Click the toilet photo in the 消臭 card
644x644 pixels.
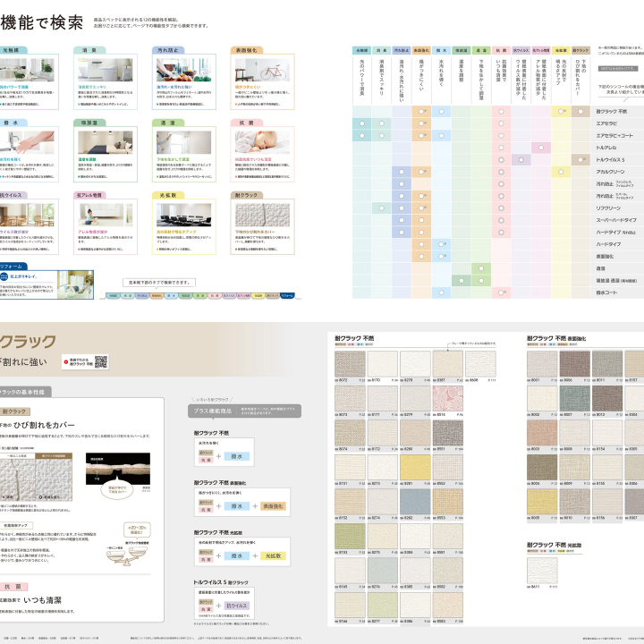pyautogui.click(x=104, y=70)
